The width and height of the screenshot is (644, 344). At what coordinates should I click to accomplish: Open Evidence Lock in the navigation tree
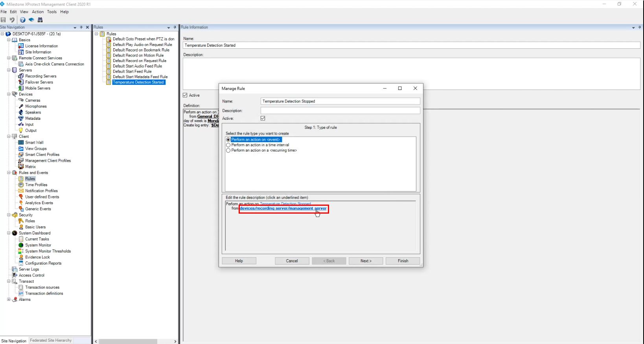pyautogui.click(x=37, y=257)
